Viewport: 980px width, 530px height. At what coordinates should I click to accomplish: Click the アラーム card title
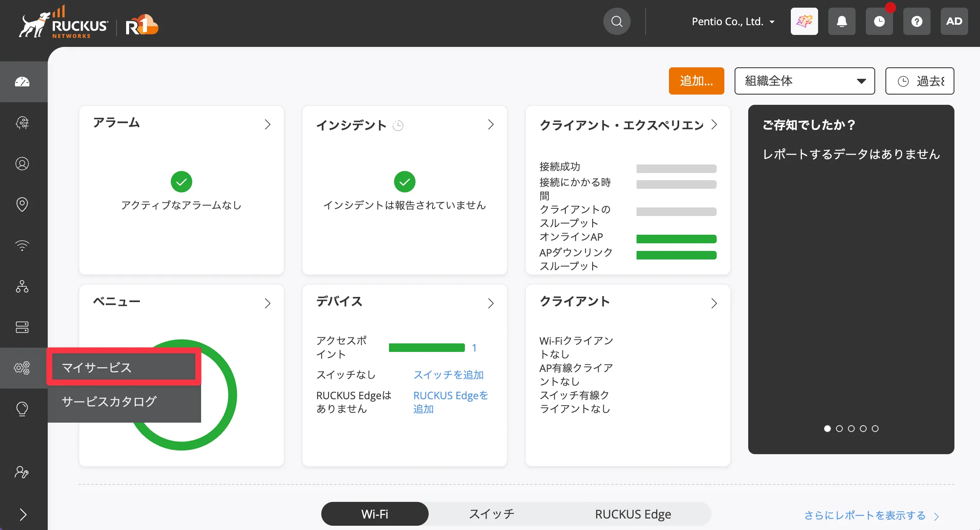[116, 123]
